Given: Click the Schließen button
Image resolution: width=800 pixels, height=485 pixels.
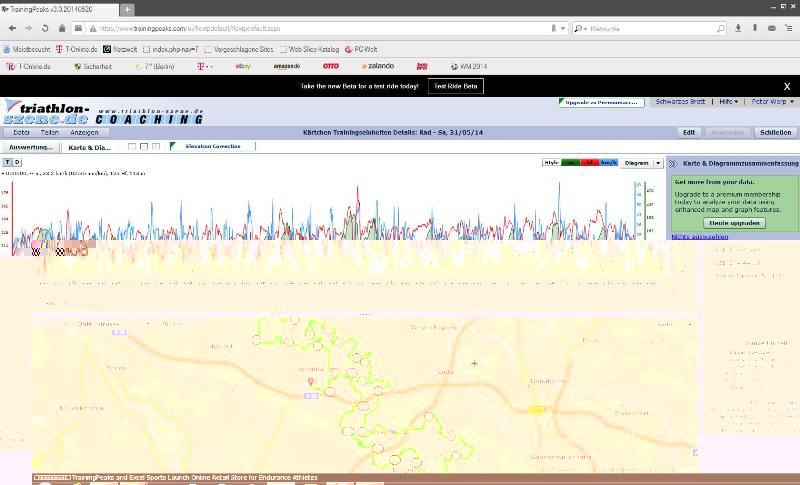Looking at the screenshot, I should 775,132.
